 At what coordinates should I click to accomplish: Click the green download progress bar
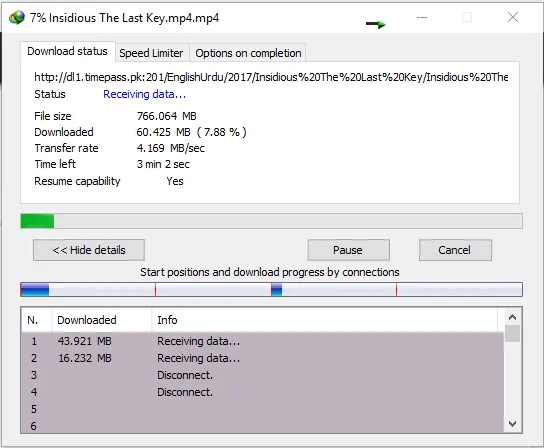tap(271, 221)
